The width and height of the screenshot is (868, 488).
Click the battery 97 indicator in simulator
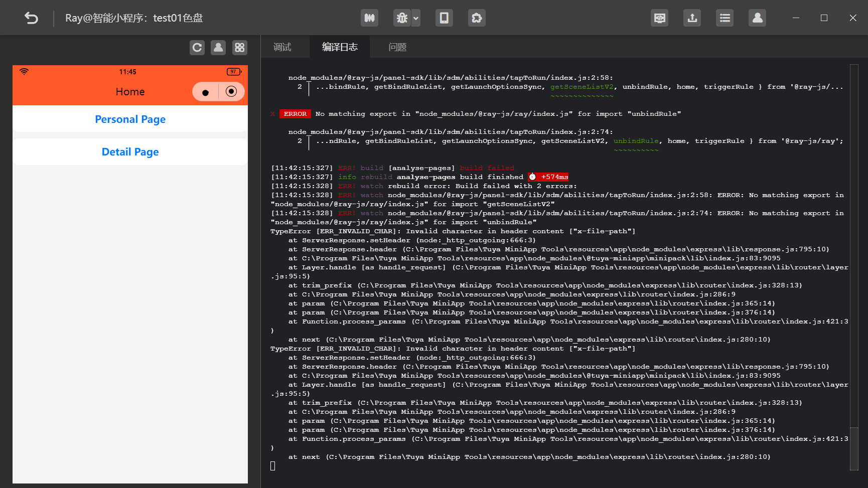point(234,72)
